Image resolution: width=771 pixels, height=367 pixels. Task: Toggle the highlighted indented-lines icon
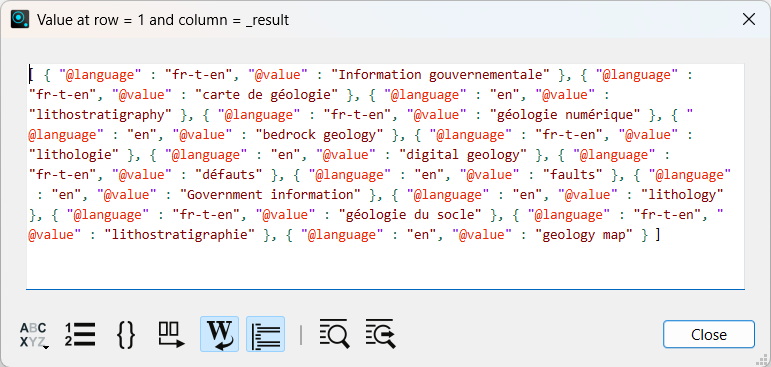266,334
